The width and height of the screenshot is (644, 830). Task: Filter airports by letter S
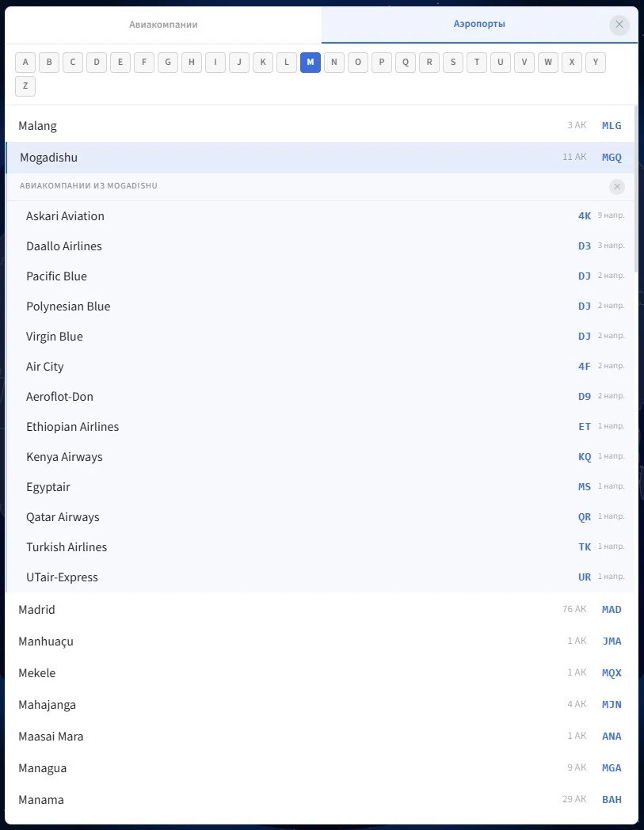point(453,63)
